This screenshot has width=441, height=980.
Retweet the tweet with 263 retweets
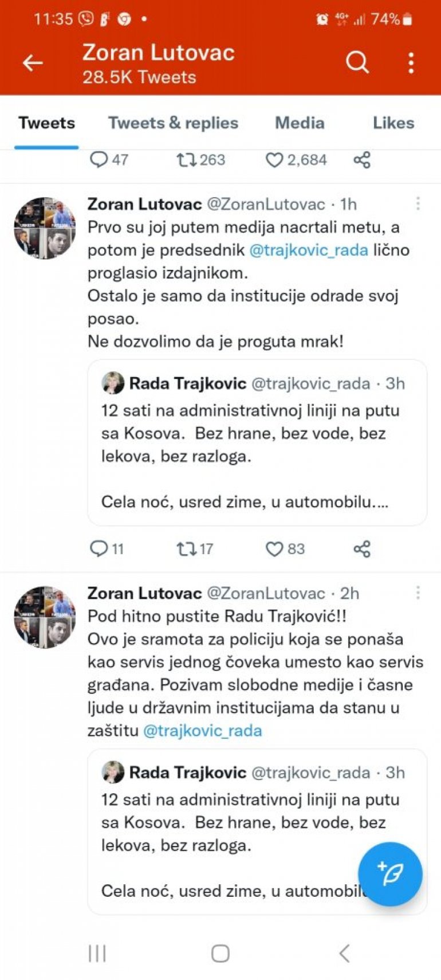(x=186, y=160)
